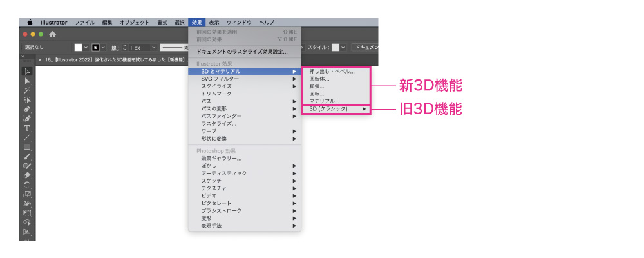Select the Scale tool
The width and height of the screenshot is (644, 258).
click(27, 194)
